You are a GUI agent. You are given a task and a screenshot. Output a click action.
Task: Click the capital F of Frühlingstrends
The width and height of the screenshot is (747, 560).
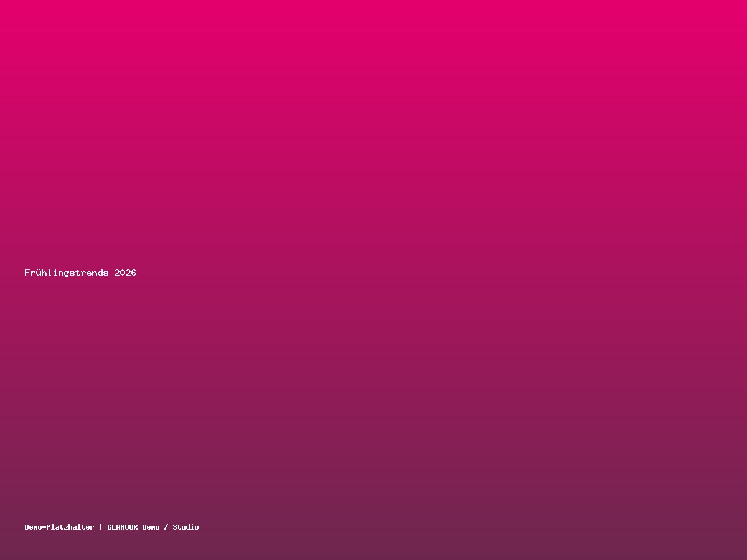pos(27,273)
